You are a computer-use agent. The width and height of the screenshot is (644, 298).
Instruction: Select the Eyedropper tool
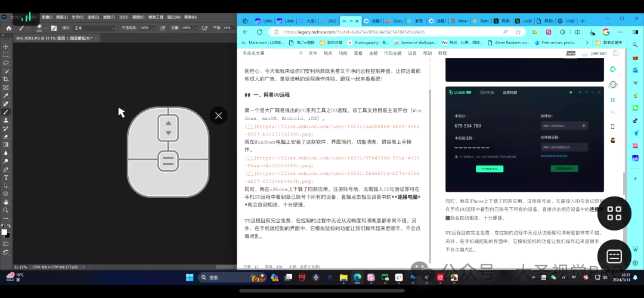pyautogui.click(x=6, y=96)
